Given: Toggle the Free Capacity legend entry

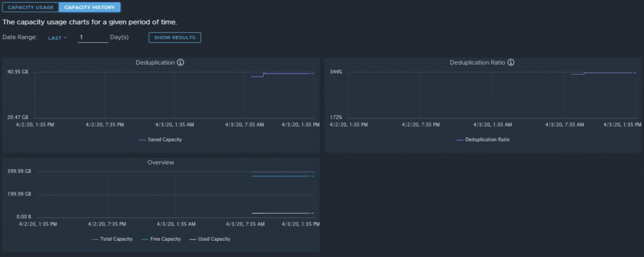Looking at the screenshot, I should click(161, 239).
